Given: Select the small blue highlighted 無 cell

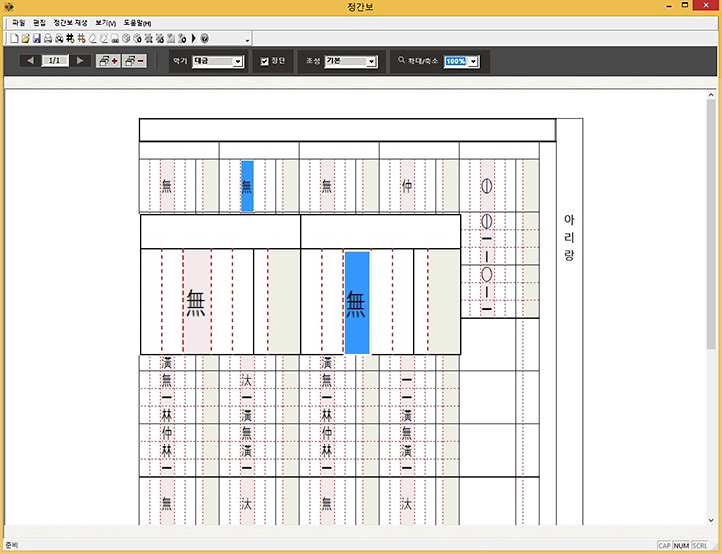Looking at the screenshot, I should [x=247, y=186].
